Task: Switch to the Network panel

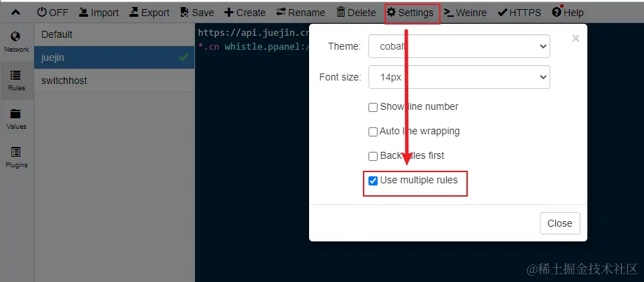Action: tap(16, 43)
